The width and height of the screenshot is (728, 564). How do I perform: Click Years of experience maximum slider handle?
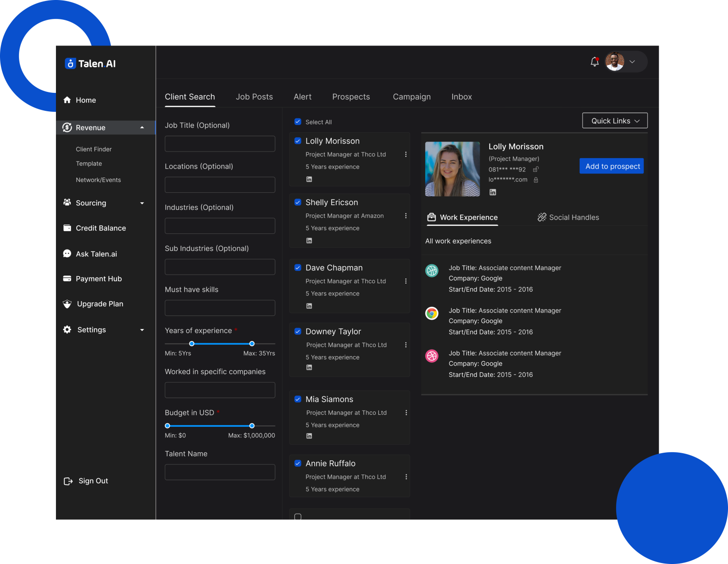(x=252, y=344)
